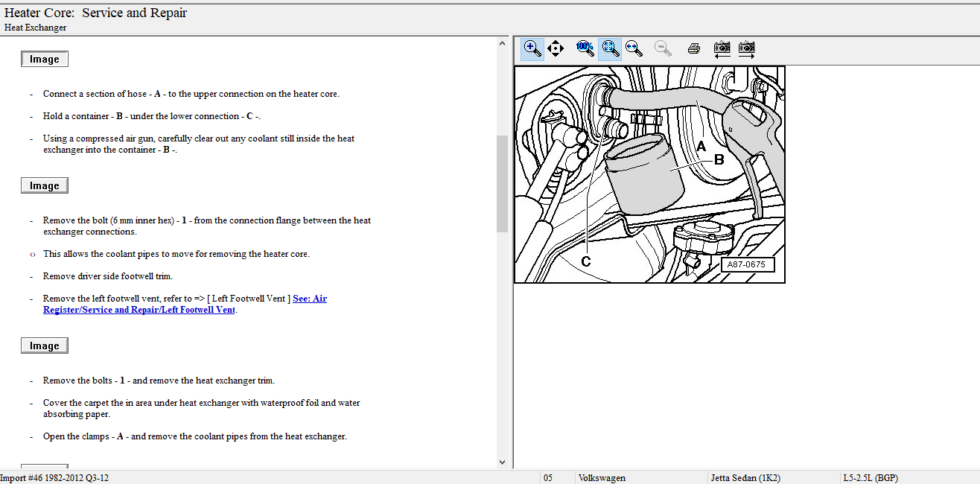980x484 pixels.
Task: Go to next image with camera icon
Action: point(747,49)
